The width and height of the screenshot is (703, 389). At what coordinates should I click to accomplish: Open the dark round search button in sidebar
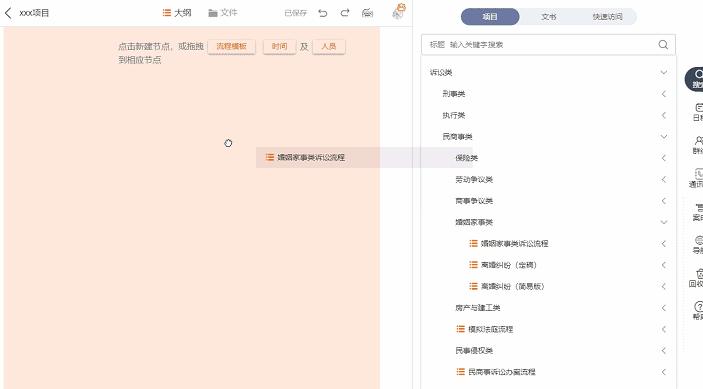[695, 79]
